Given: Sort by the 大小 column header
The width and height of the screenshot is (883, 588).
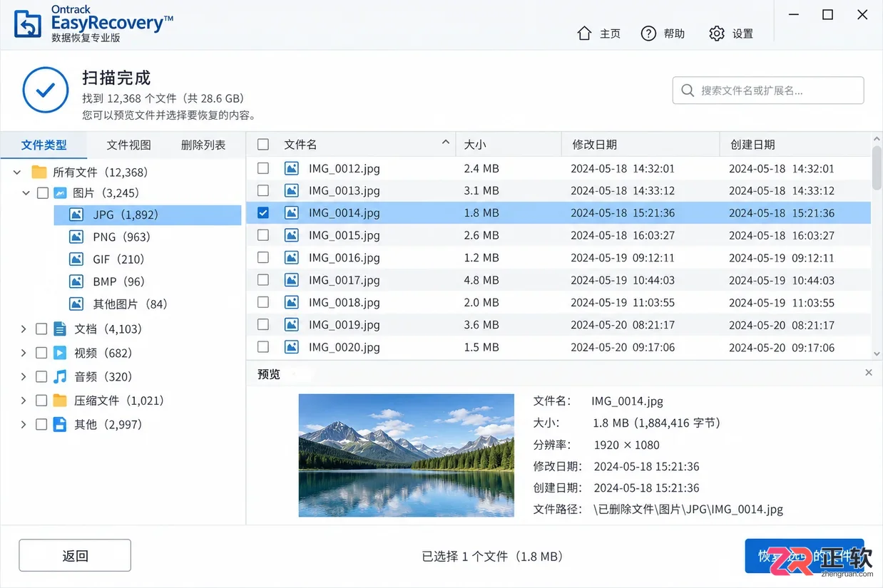Looking at the screenshot, I should pyautogui.click(x=509, y=145).
